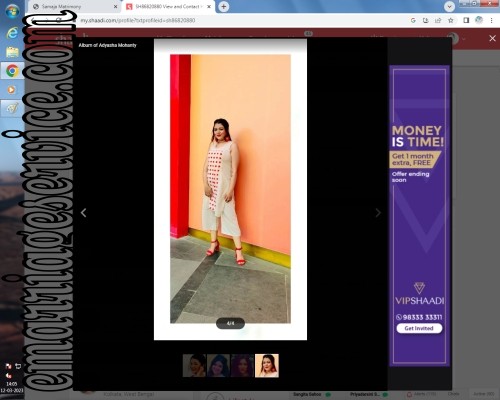Advance to next photo with right arrow
Viewport: 500px width, 400px height.
(x=378, y=213)
